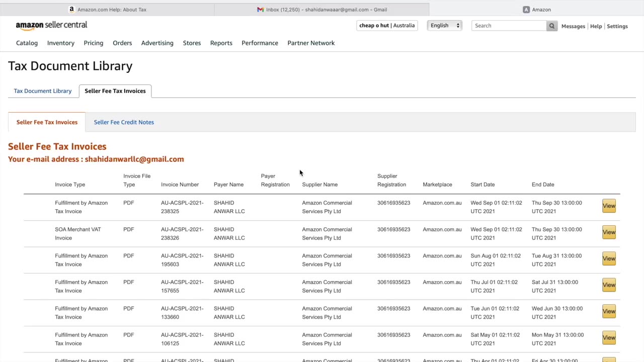Viewport: 644px width, 362px height.
Task: View invoice AU-ACSPL-2021-133660
Action: click(x=609, y=311)
